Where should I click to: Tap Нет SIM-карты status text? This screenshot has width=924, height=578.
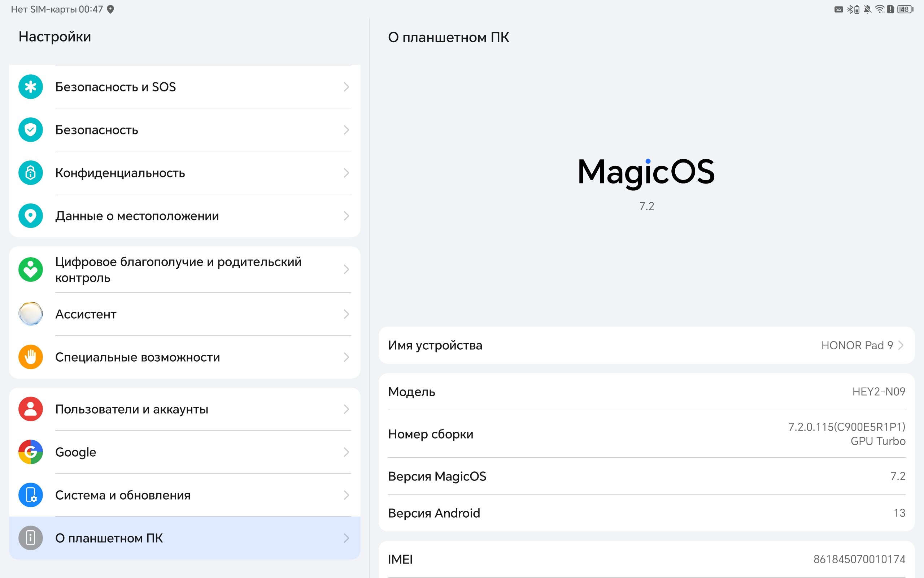pyautogui.click(x=44, y=9)
